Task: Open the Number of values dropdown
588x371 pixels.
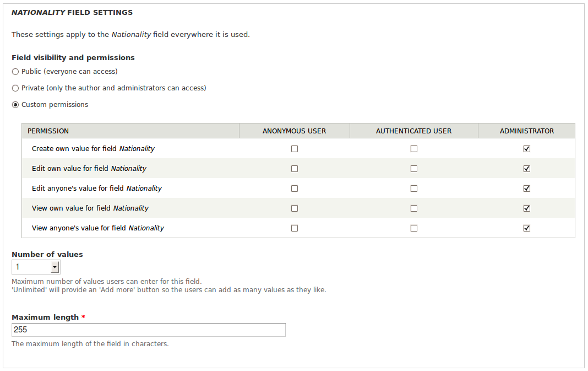Action: click(x=36, y=267)
